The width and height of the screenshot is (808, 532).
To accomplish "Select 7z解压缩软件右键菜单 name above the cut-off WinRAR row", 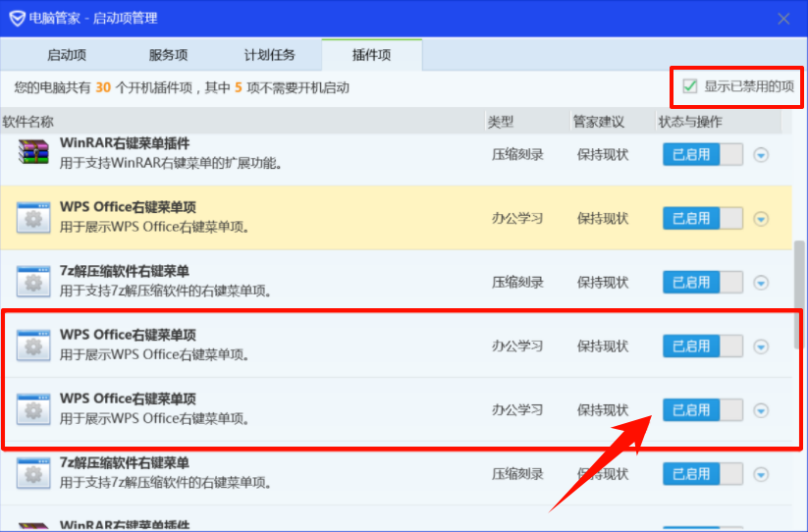I will pos(124,462).
